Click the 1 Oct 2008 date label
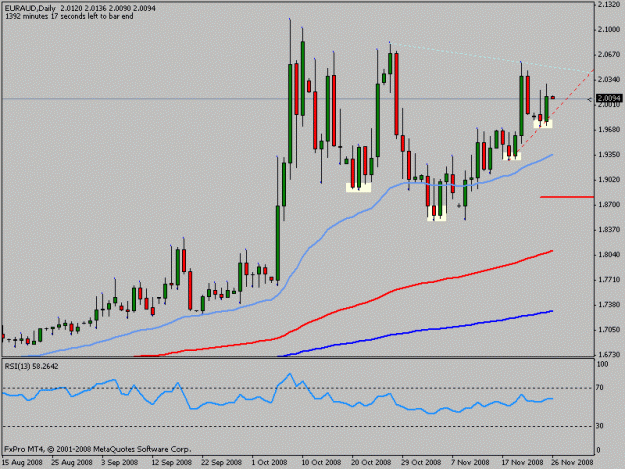The image size is (625, 469). tap(269, 462)
